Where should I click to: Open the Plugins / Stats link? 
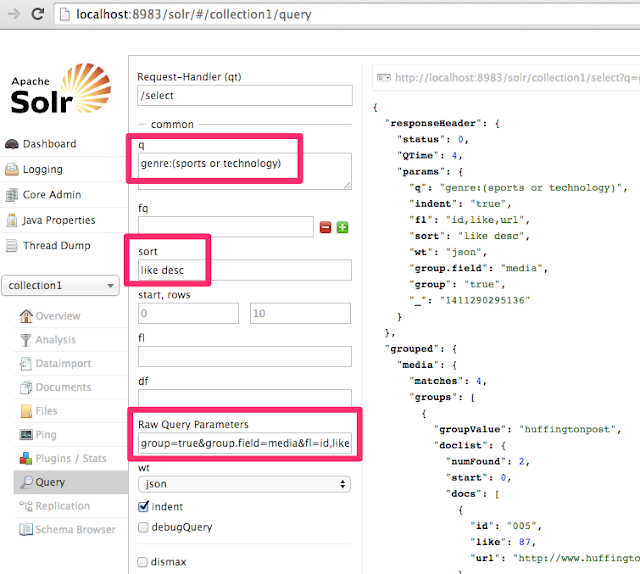click(x=71, y=458)
